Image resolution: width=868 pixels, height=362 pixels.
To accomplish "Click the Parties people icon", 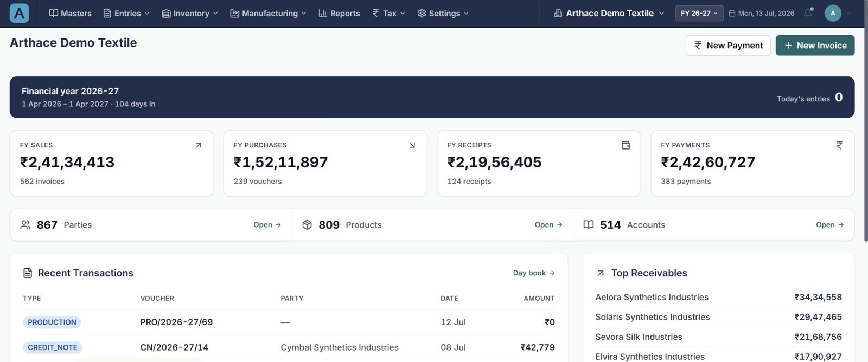I will click(x=25, y=225).
